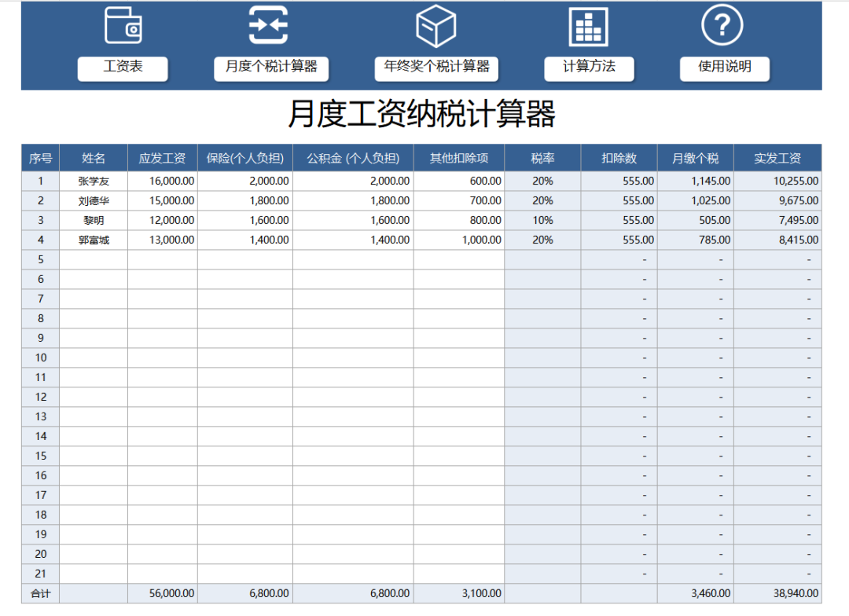
Task: Select the 姓名 column header
Action: [94, 158]
